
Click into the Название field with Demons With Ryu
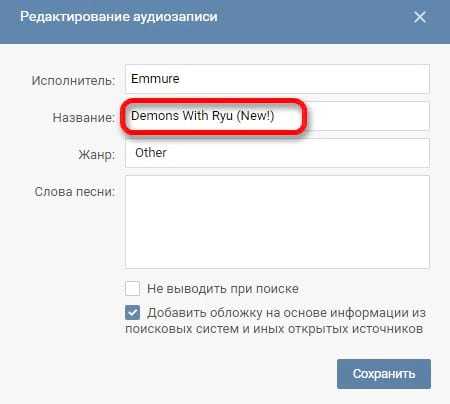[x=277, y=116]
